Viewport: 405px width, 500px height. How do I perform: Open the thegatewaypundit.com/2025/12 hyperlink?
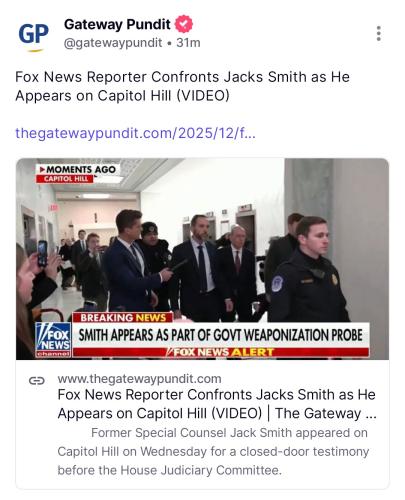[x=135, y=133]
